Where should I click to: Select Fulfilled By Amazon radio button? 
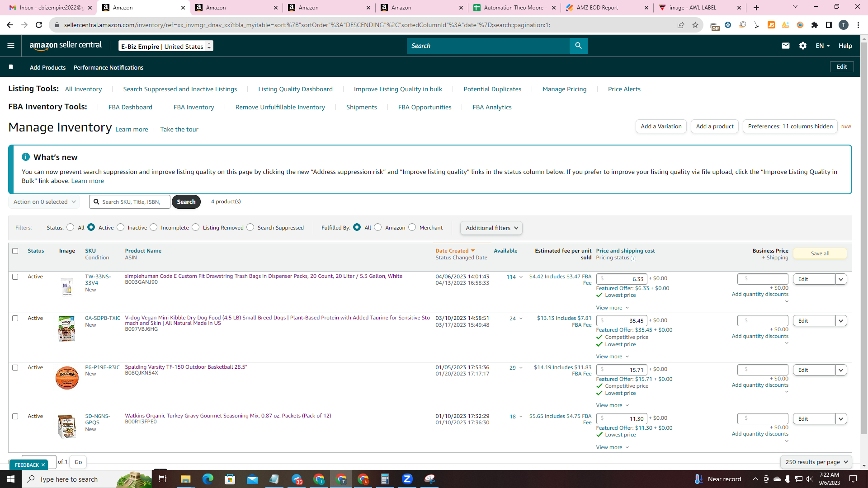click(378, 227)
